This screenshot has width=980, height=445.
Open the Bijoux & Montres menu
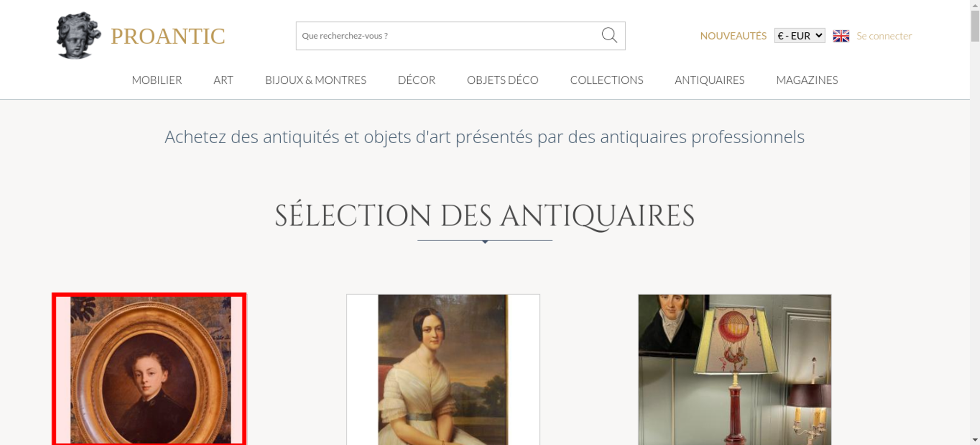click(x=316, y=80)
